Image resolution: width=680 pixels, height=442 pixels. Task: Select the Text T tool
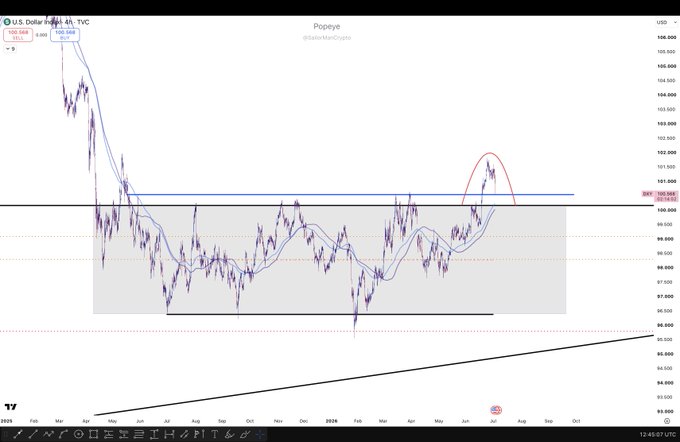[x=214, y=434]
